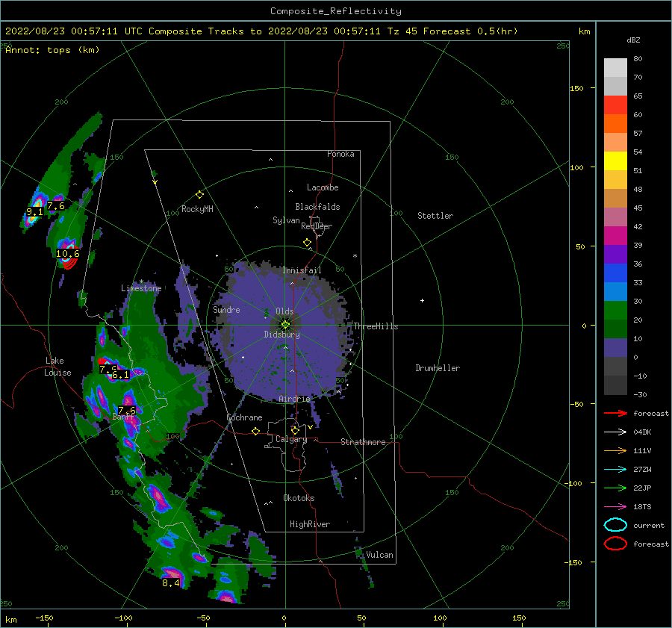Click the ThreeHills town label

point(376,326)
